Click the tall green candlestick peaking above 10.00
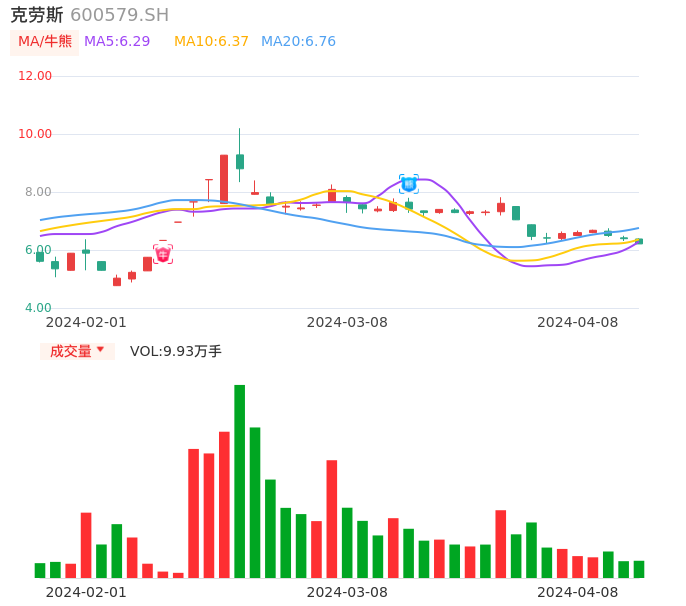The width and height of the screenshot is (686, 606). (240, 161)
